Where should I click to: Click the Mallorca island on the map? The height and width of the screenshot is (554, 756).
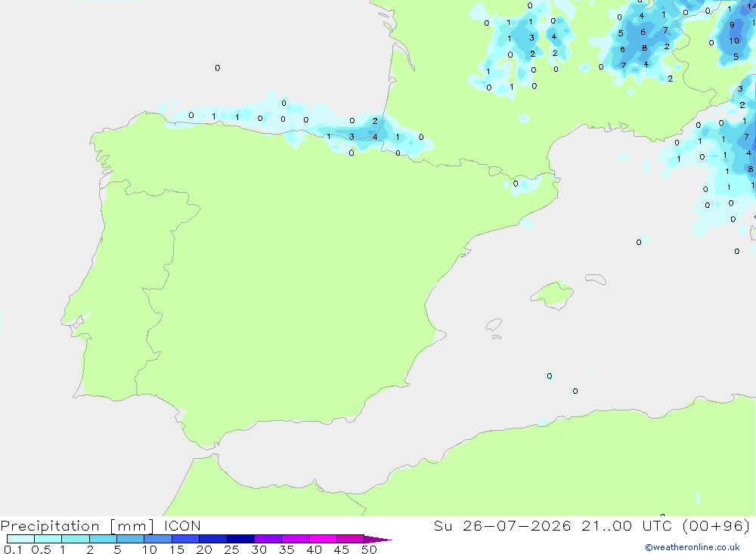click(x=552, y=294)
